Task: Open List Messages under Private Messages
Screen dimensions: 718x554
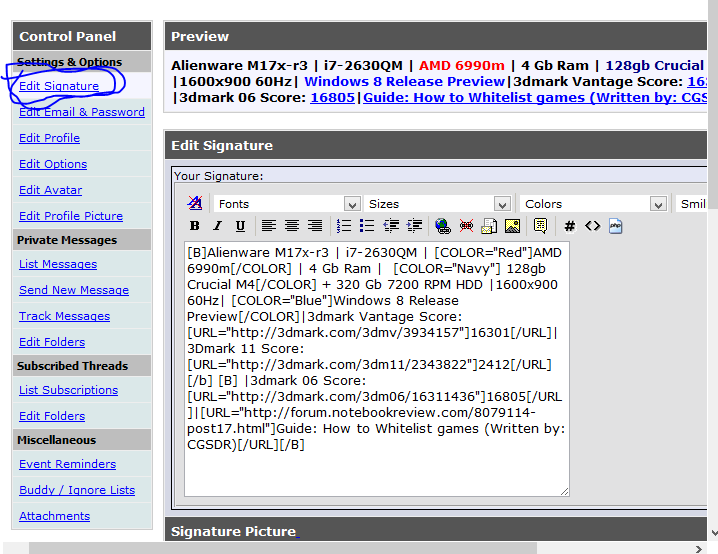Action: pyautogui.click(x=58, y=264)
